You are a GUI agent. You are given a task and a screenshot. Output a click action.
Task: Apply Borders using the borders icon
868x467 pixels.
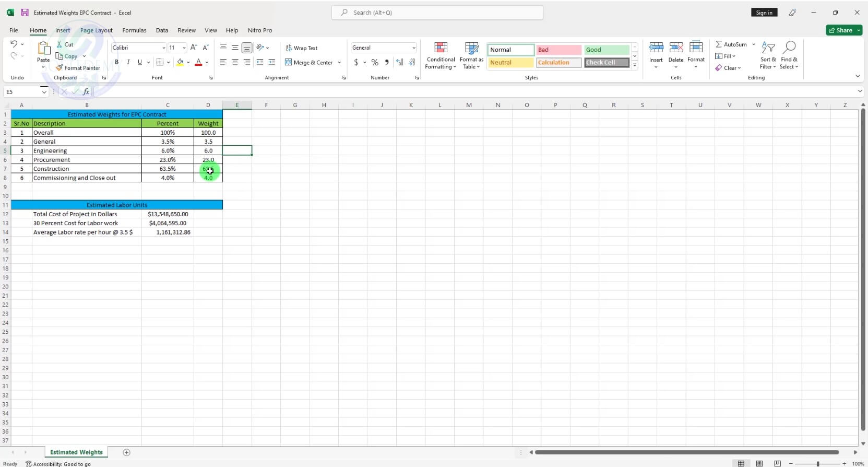coord(160,62)
